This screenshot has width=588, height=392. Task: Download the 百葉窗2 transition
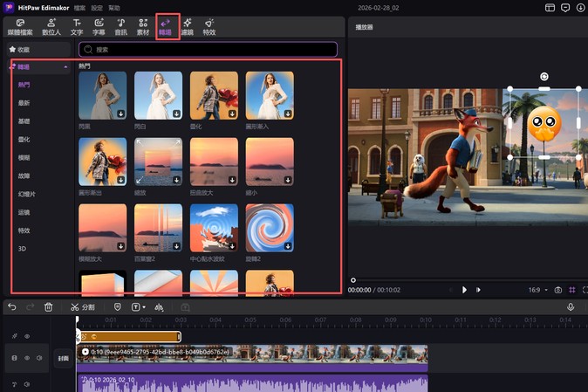(176, 246)
